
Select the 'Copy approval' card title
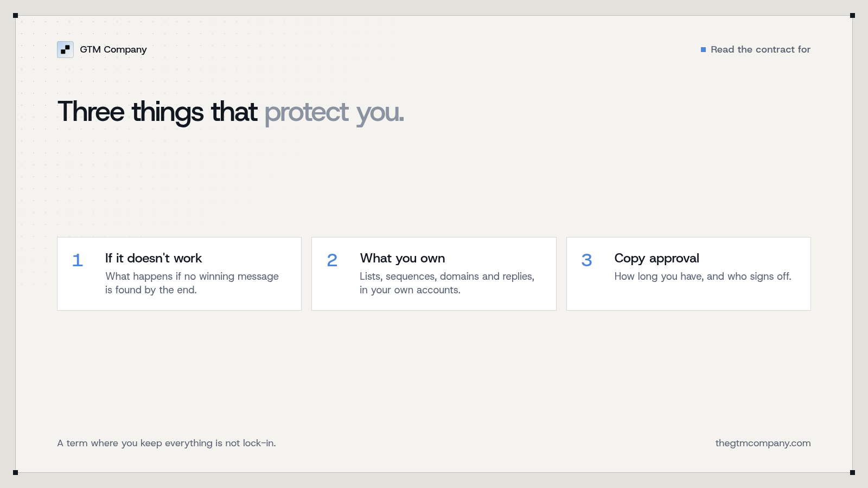coord(656,258)
